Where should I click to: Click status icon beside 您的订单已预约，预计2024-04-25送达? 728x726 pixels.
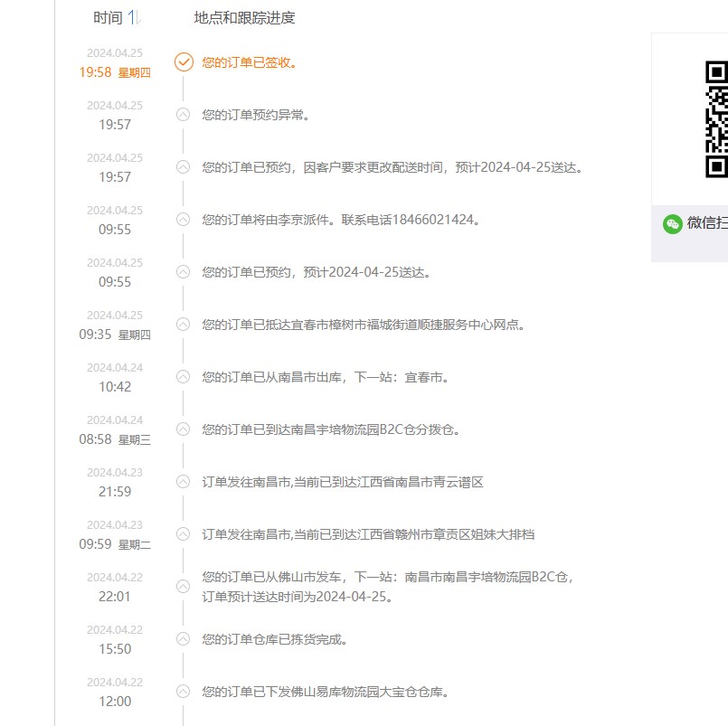coord(184,272)
